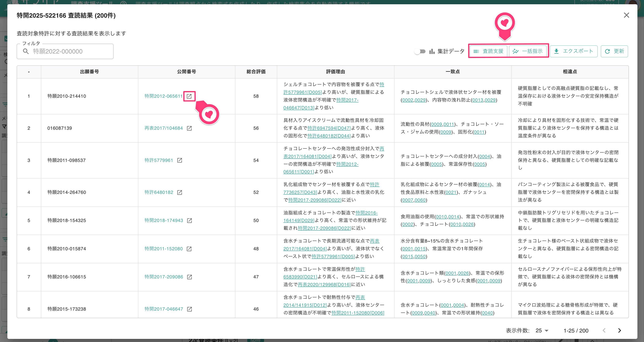Screen dimensions: 644x342
Task: Select application number 特願2010-015874
Action: [67, 249]
